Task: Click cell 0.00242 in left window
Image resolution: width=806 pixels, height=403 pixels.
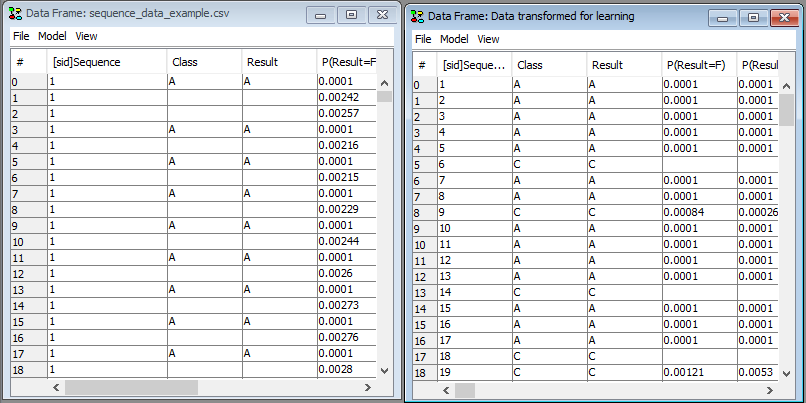Action: [x=346, y=97]
